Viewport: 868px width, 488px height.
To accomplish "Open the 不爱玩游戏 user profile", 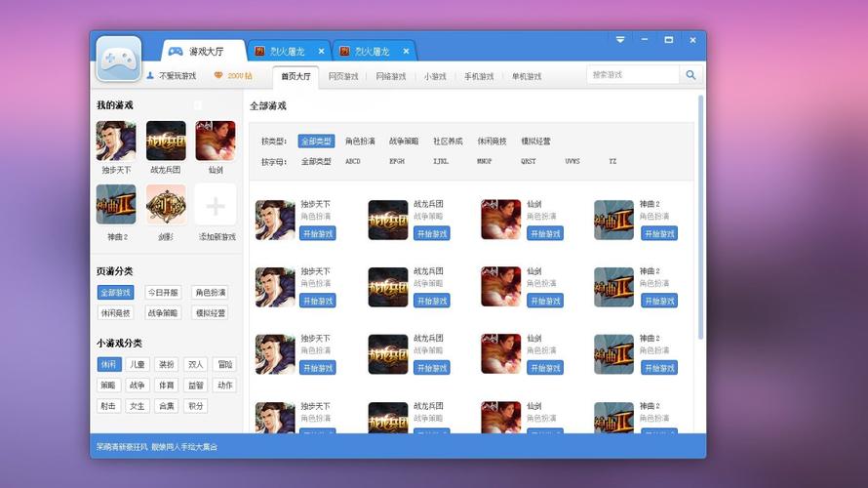I will [172, 76].
